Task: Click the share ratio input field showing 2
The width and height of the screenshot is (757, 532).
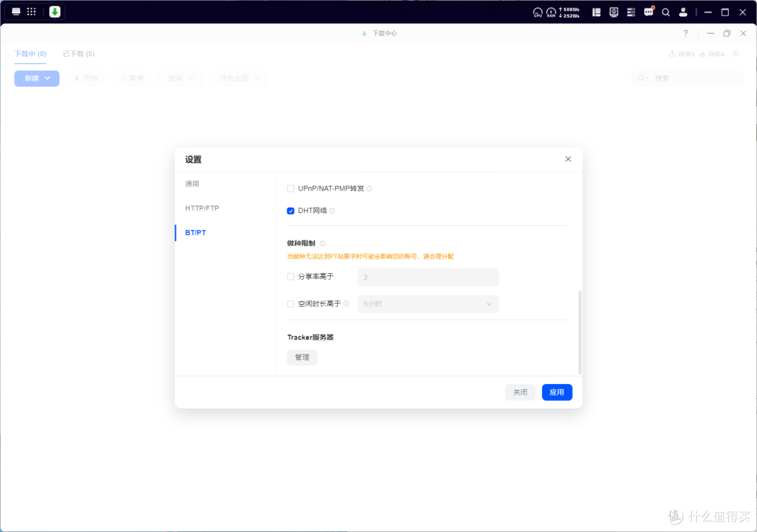Action: pos(428,277)
